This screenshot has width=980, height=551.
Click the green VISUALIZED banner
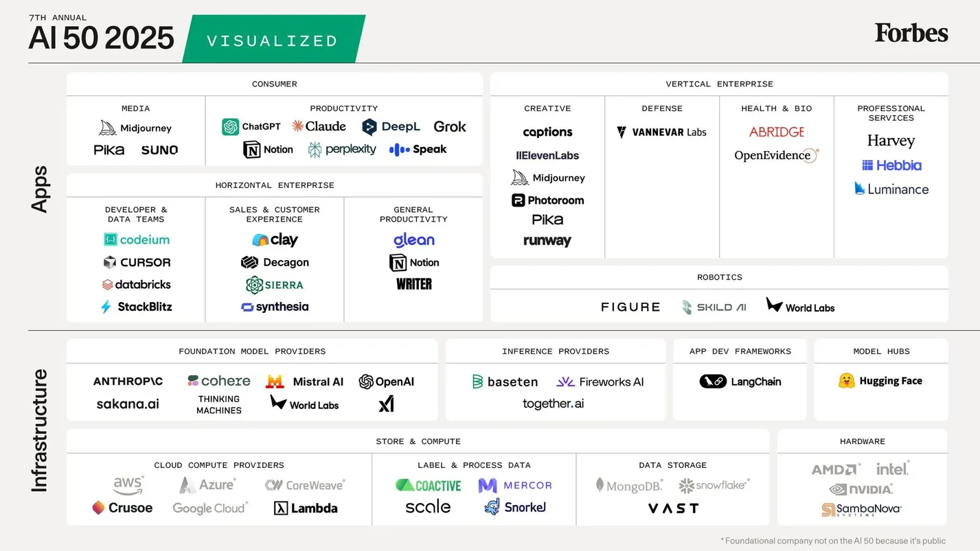click(273, 40)
